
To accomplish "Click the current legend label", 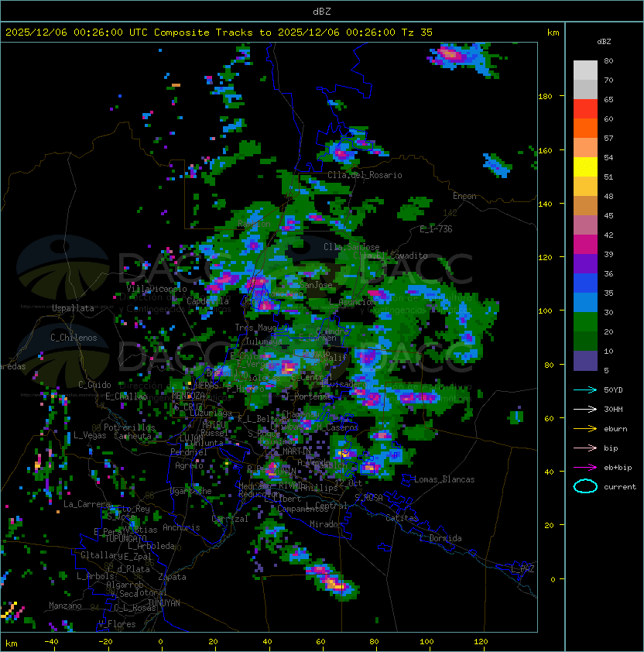I will [620, 487].
